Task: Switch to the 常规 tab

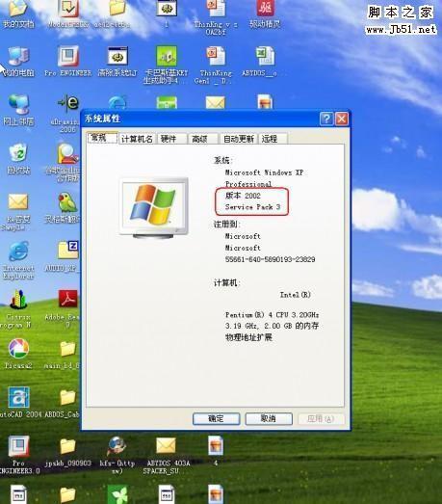Action: point(102,138)
